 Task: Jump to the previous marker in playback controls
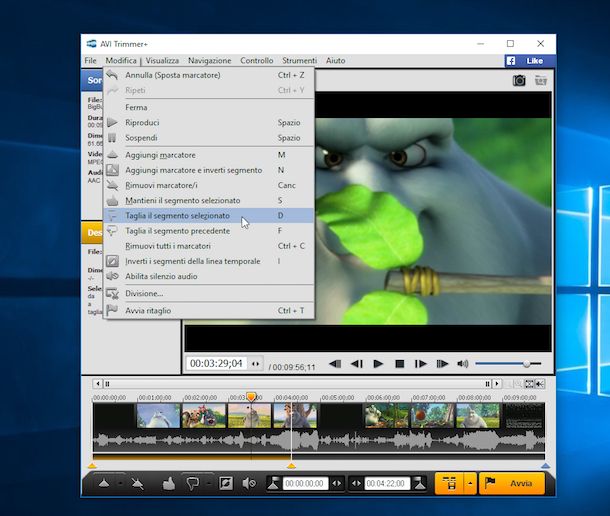point(335,364)
